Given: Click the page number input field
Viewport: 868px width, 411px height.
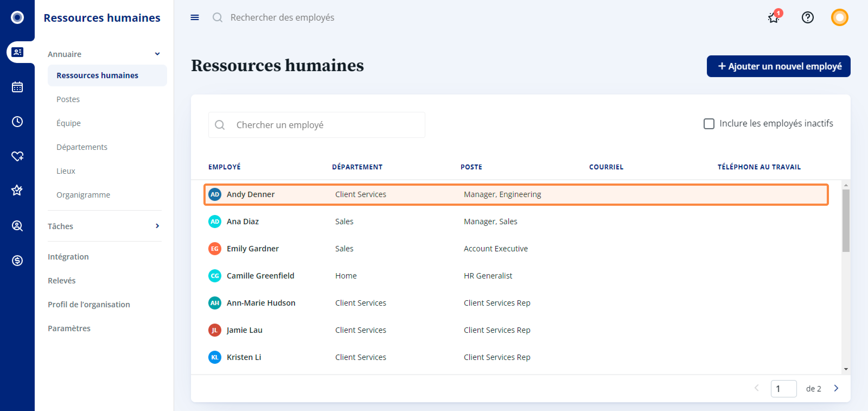Looking at the screenshot, I should click(x=783, y=388).
